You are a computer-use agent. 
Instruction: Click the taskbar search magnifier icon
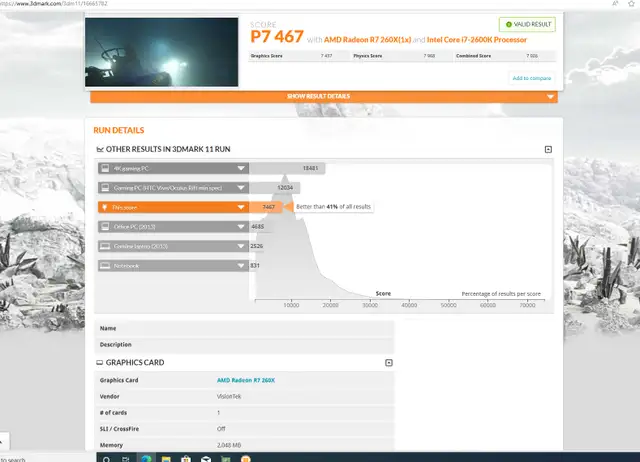click(106, 459)
